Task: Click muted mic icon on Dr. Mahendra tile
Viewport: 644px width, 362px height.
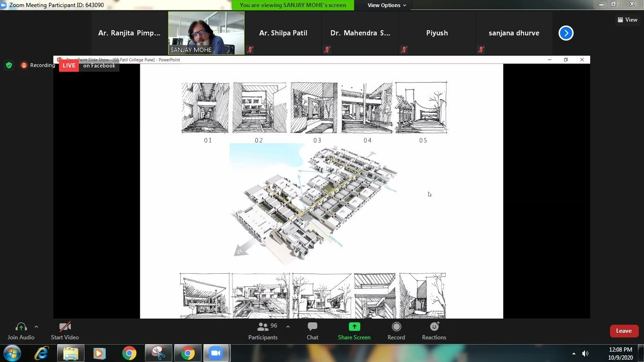Action: tap(327, 50)
